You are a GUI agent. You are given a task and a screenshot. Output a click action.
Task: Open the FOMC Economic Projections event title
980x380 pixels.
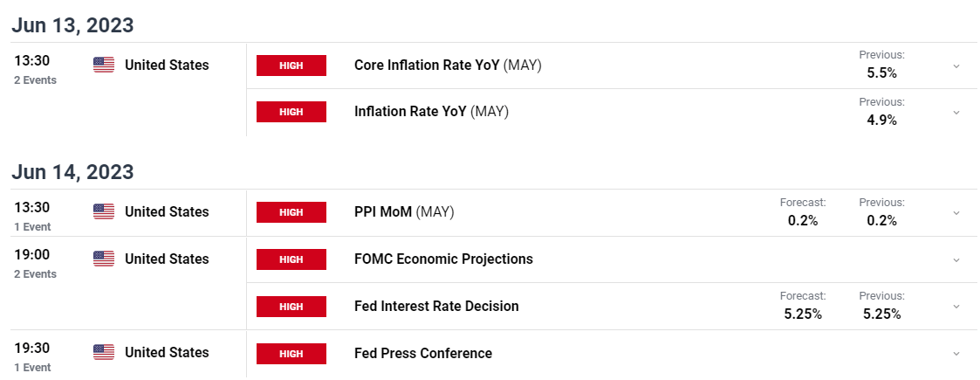coord(444,259)
